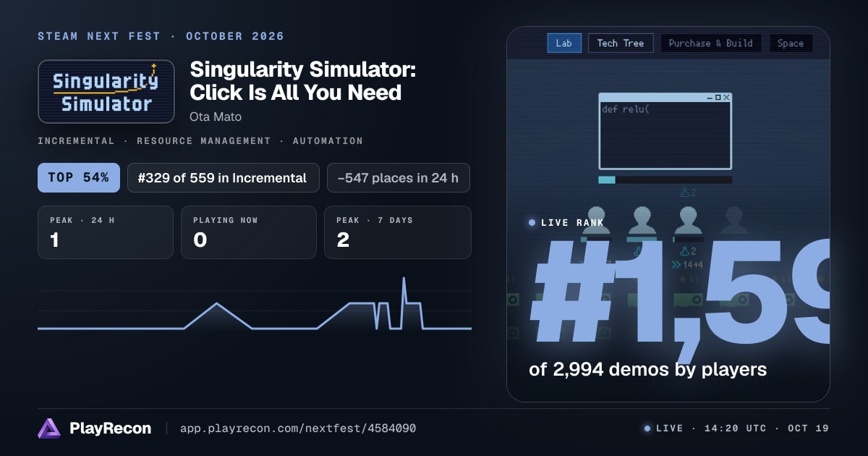Open app.playrecon.com/nextfest/4584090 link
The width and height of the screenshot is (868, 456).
pos(297,428)
